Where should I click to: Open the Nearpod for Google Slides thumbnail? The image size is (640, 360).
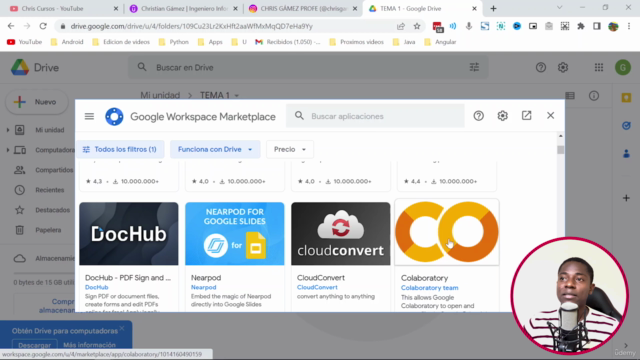click(x=235, y=233)
